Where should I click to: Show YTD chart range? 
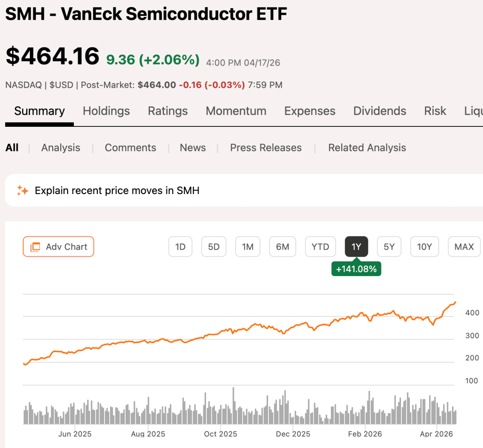tap(320, 247)
